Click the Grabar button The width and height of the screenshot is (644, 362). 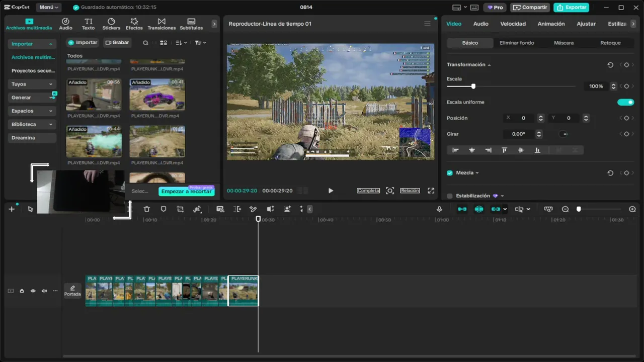pyautogui.click(x=117, y=43)
